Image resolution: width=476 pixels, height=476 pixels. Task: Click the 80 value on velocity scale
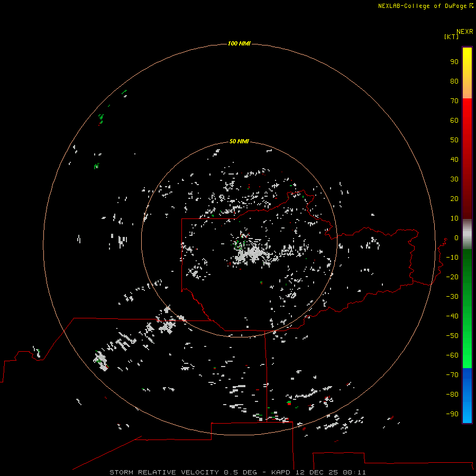[x=454, y=81]
